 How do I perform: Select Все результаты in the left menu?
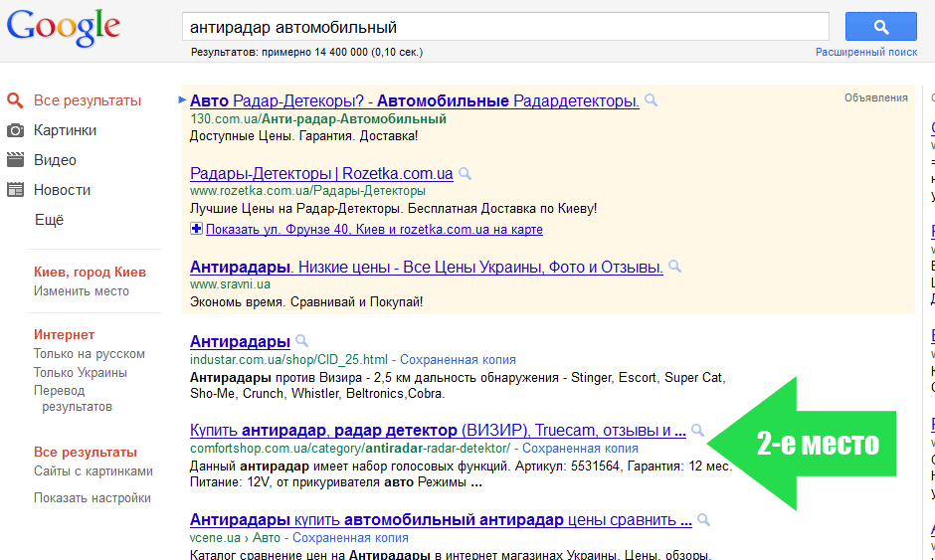coord(88,100)
